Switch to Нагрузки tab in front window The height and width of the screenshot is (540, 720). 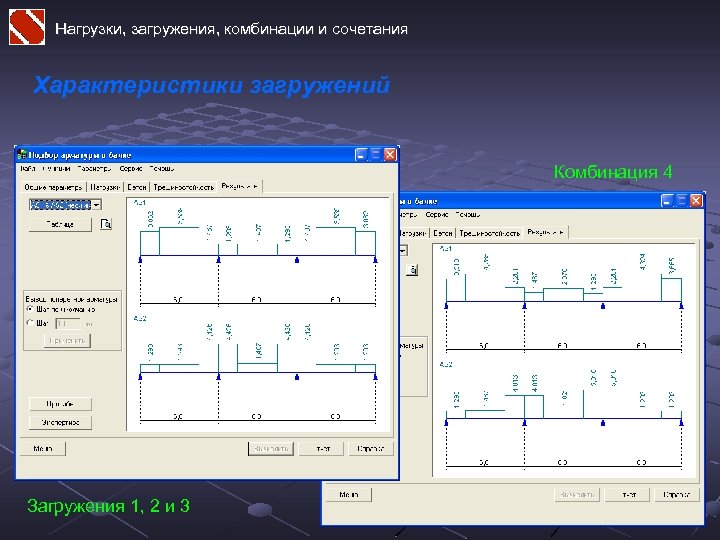105,187
